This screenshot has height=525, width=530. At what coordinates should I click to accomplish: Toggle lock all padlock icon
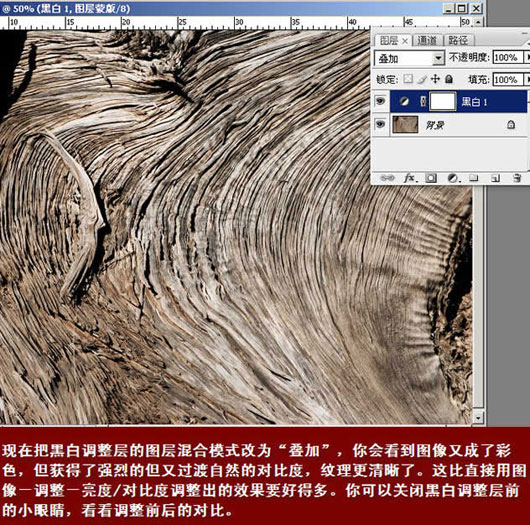tap(449, 79)
